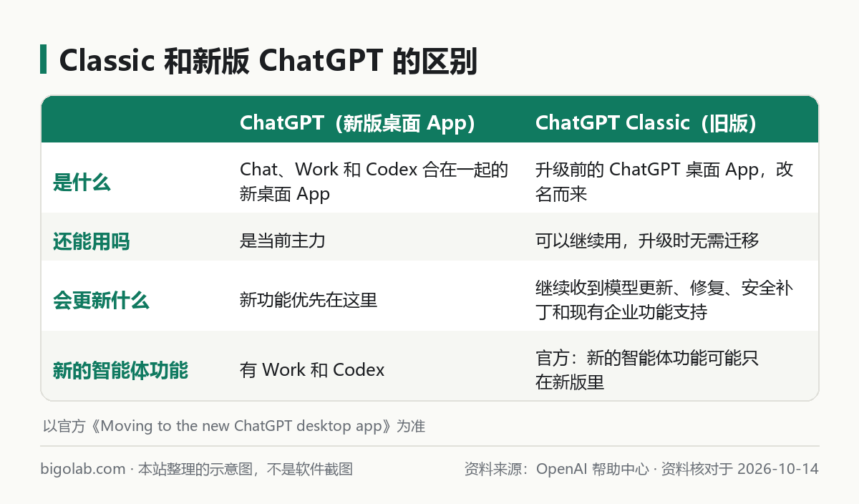
Task: Click the note '以官方《Moving to the new ChatGPT desktop app》为准'
Action: coord(234,426)
